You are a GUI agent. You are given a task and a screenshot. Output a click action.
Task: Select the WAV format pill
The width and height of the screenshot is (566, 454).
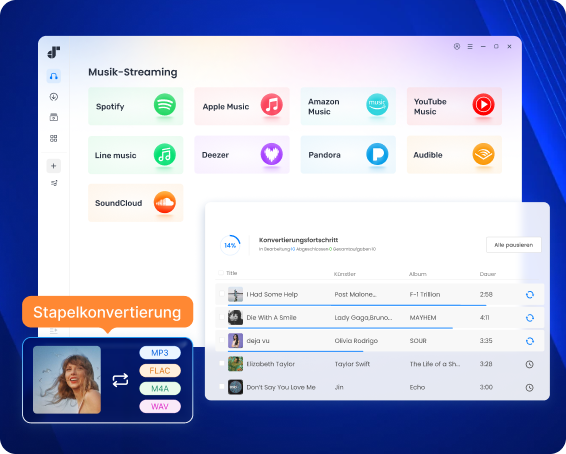(160, 406)
